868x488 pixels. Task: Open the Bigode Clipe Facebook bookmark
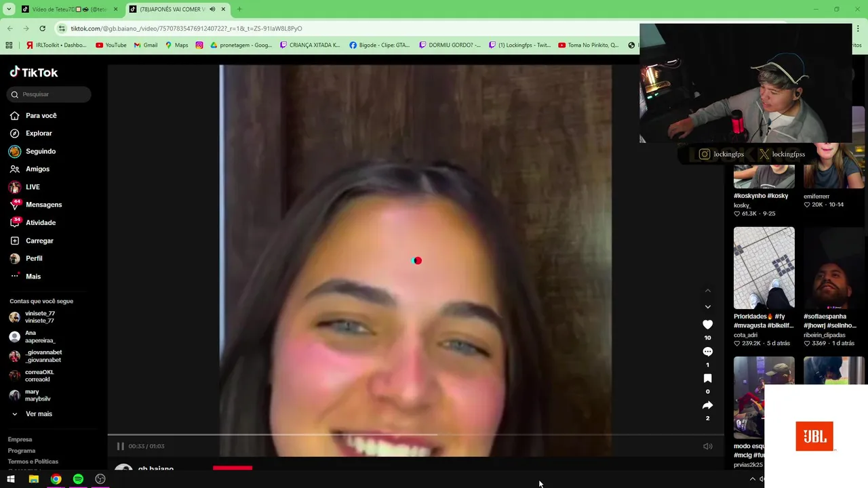[380, 45]
